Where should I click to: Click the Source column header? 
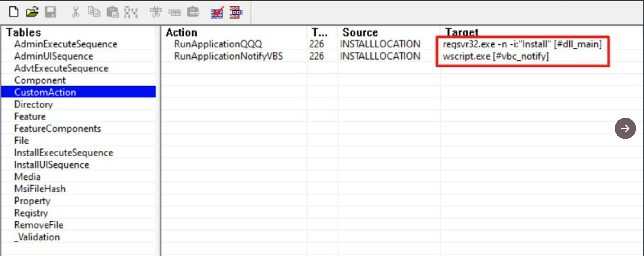coord(360,32)
